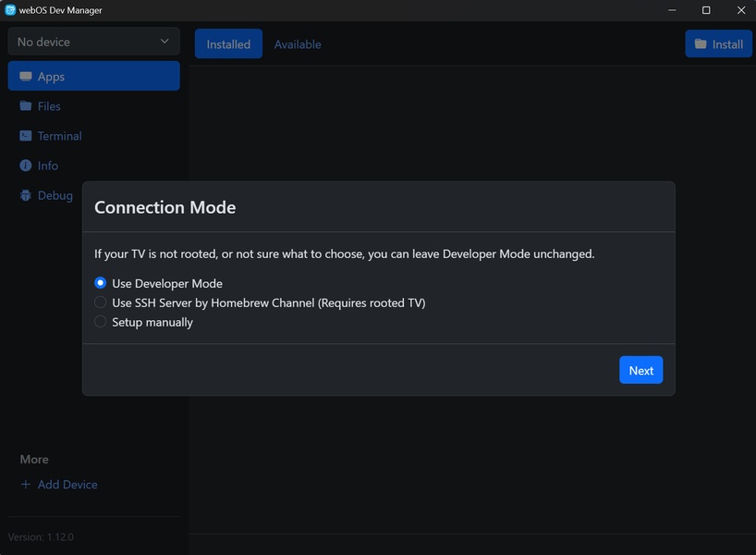Click the Terminal prompt icon in sidebar
Viewport: 756px width, 555px height.
[x=26, y=136]
